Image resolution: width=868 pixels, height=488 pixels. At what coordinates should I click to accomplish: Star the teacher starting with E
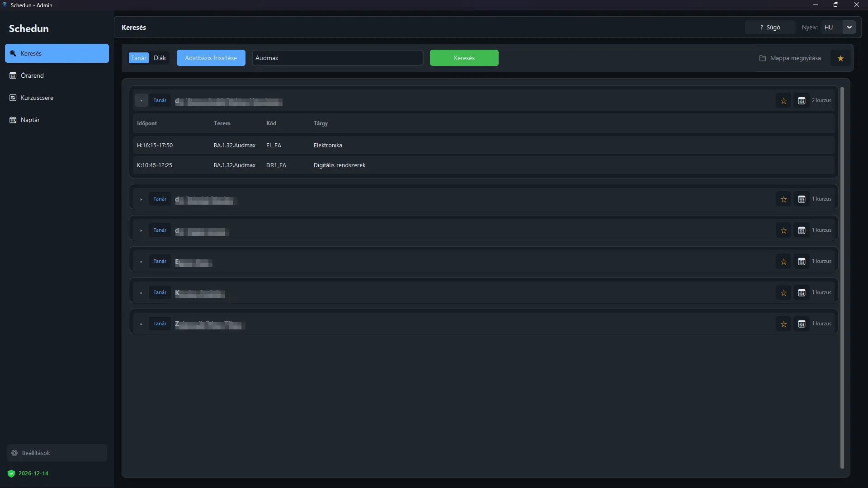click(x=783, y=261)
